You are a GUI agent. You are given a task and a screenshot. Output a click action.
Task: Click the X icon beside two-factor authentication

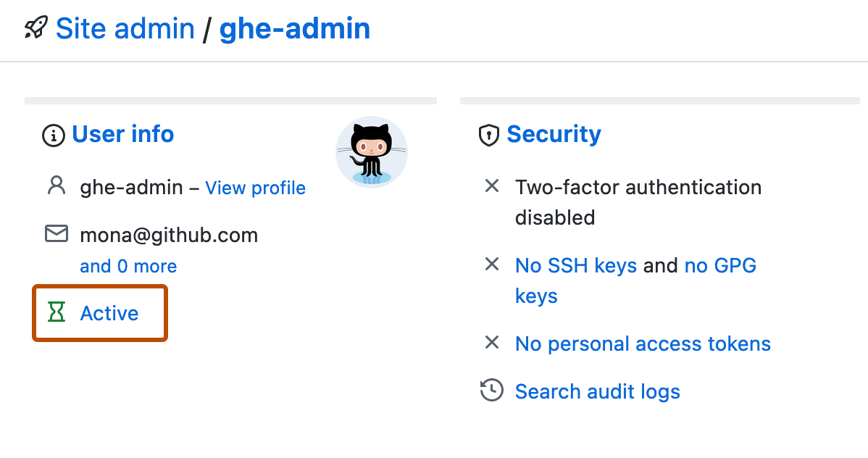pos(492,186)
